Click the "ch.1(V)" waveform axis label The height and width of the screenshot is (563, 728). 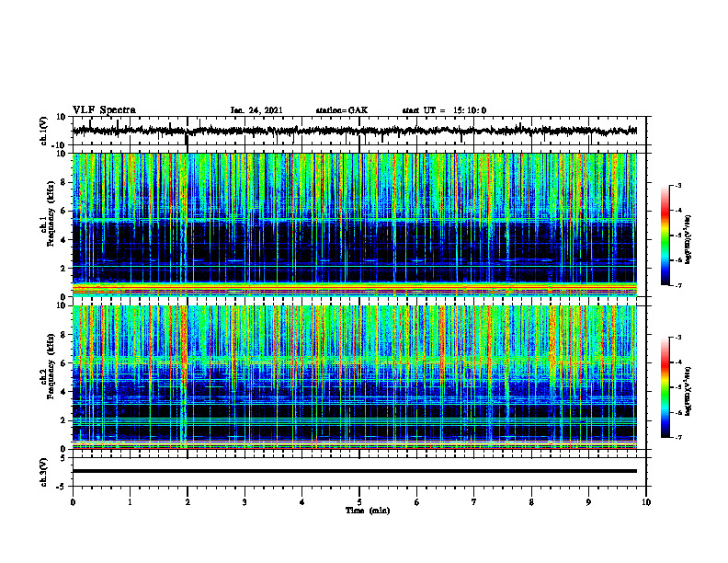tap(43, 131)
